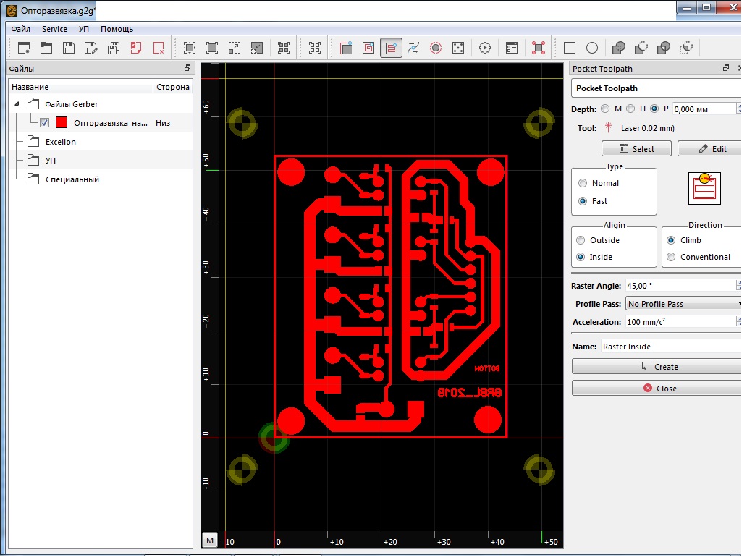Click the dashed shape exclusion icon
The width and height of the screenshot is (747, 560).
pyautogui.click(x=686, y=48)
